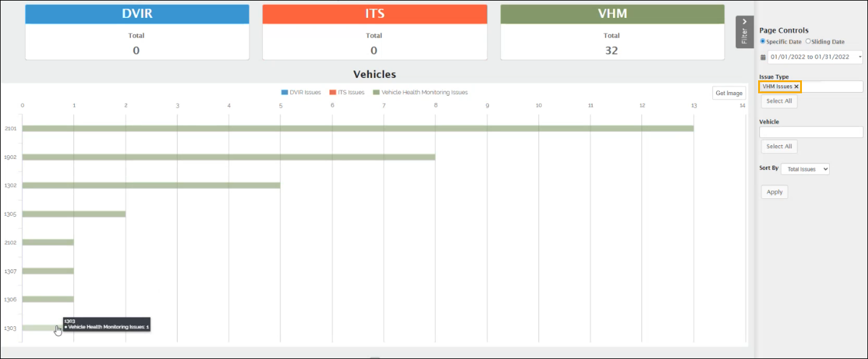
Task: Click Select All under Vehicle
Action: [x=778, y=146]
